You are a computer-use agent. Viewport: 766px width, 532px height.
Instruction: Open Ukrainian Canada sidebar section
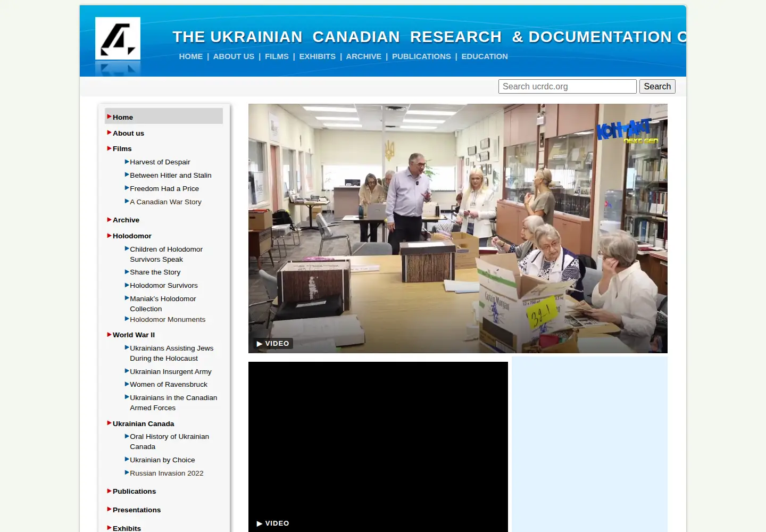(x=143, y=423)
